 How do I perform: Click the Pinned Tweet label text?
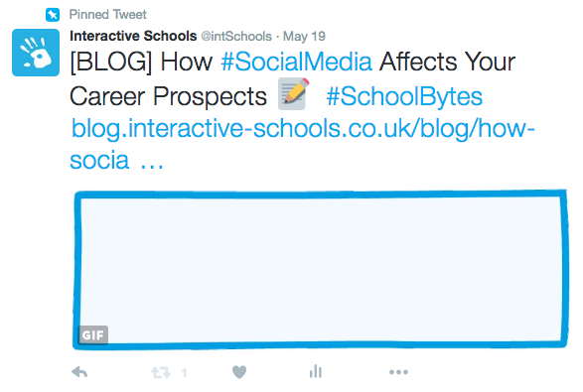[x=108, y=15]
